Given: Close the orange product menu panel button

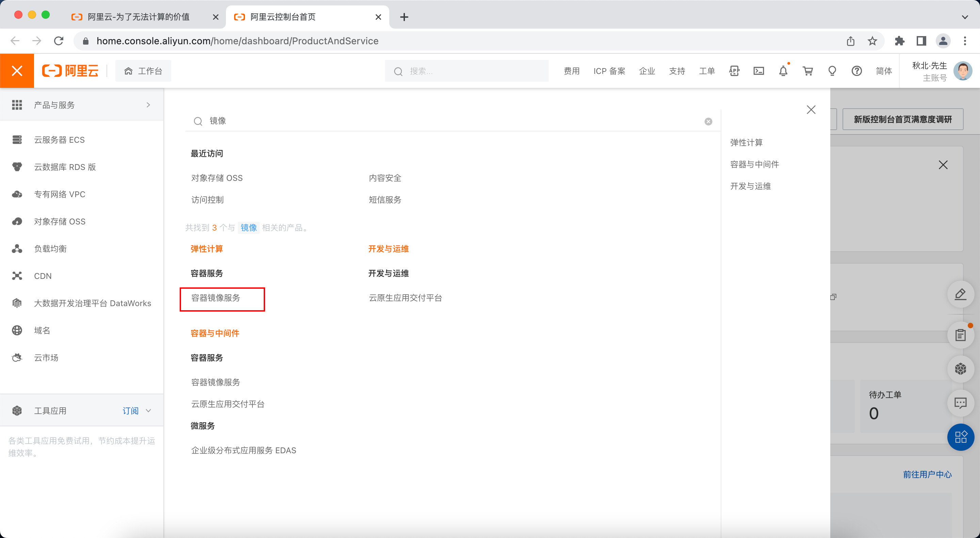Looking at the screenshot, I should click(x=17, y=71).
